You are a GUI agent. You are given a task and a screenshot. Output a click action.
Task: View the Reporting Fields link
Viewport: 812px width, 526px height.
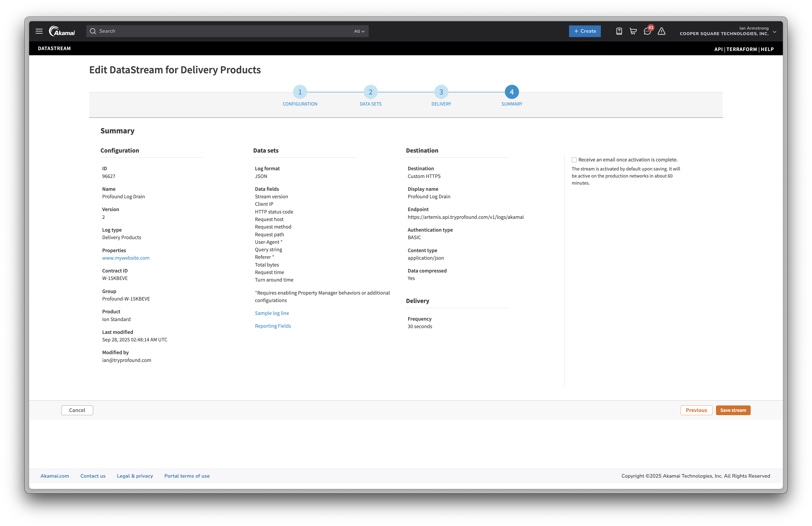point(273,326)
